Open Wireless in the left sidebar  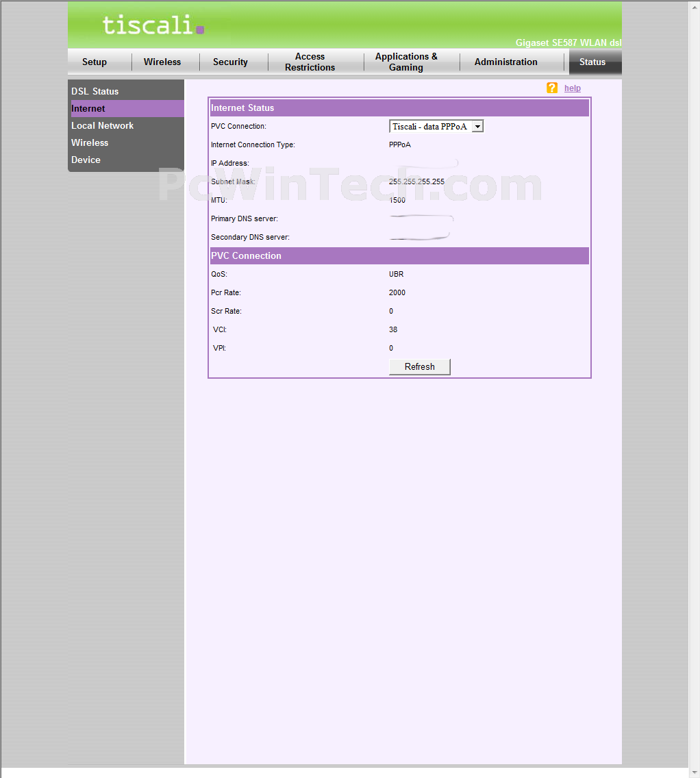pos(89,143)
